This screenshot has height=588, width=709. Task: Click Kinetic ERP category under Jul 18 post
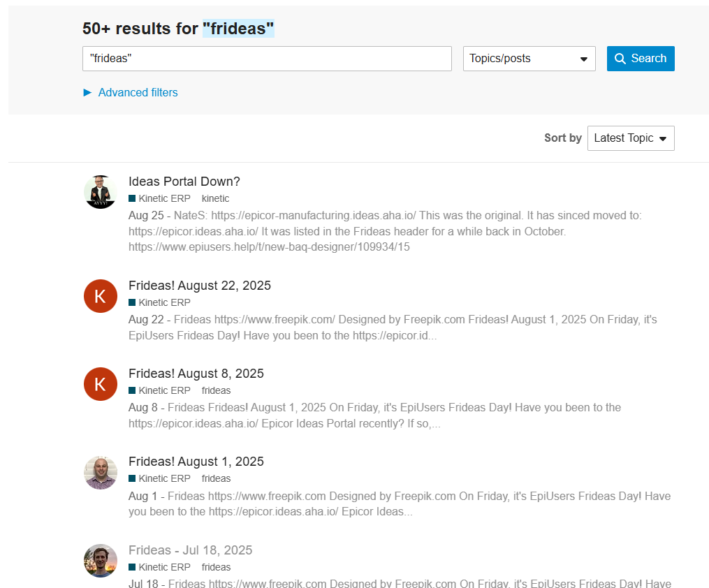click(164, 567)
